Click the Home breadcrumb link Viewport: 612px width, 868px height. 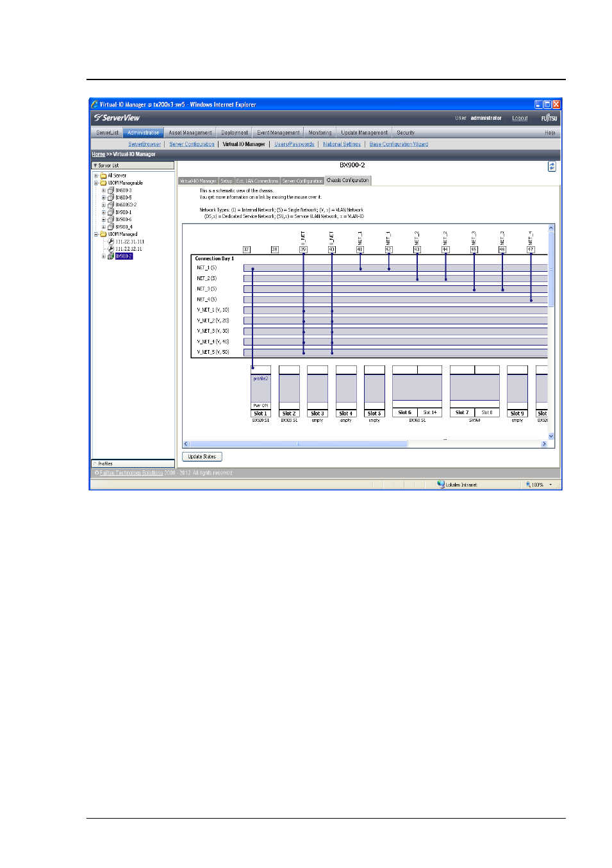(98, 154)
